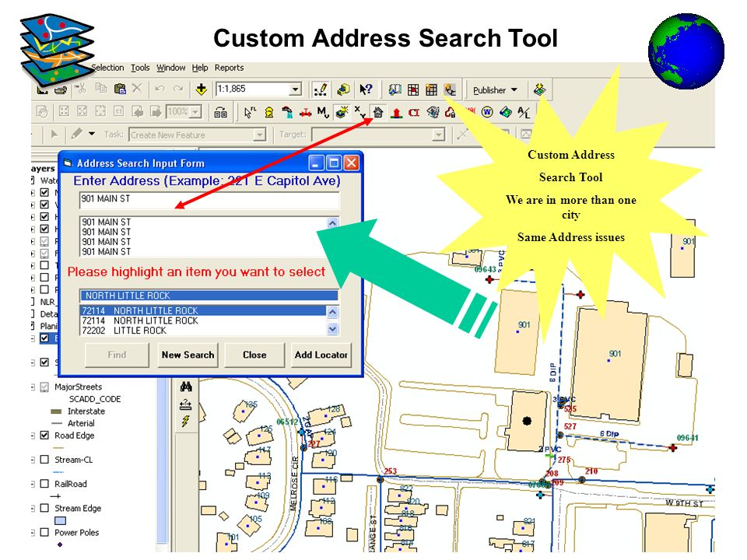Uncheck the Road Edge layer checkbox
The image size is (747, 560).
44,436
